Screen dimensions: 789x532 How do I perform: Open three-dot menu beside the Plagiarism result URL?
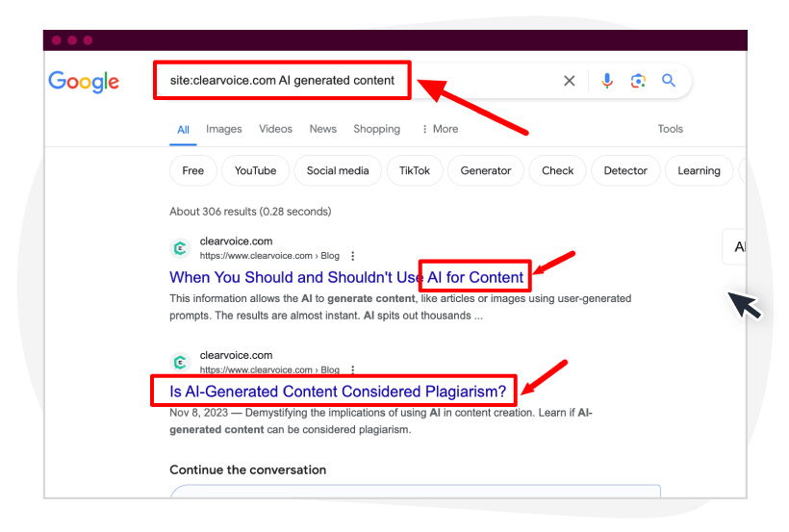click(353, 370)
